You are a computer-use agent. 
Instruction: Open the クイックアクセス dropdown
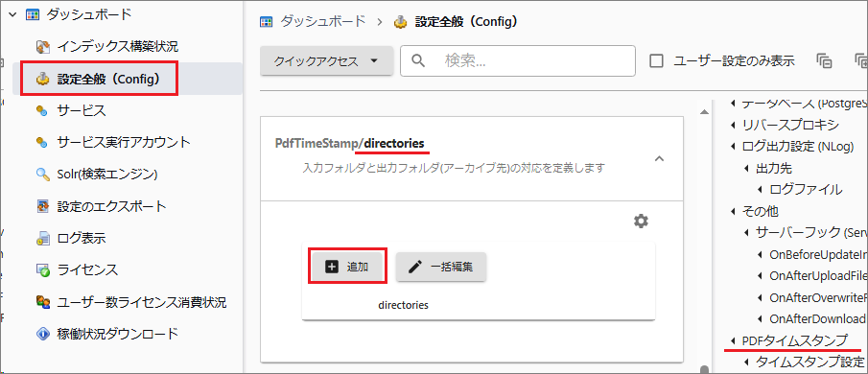[327, 60]
